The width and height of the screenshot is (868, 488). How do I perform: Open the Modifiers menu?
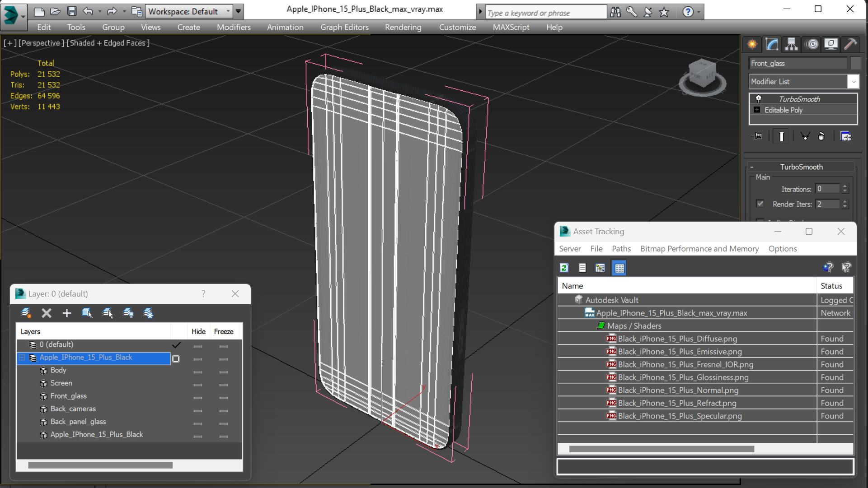pyautogui.click(x=234, y=27)
